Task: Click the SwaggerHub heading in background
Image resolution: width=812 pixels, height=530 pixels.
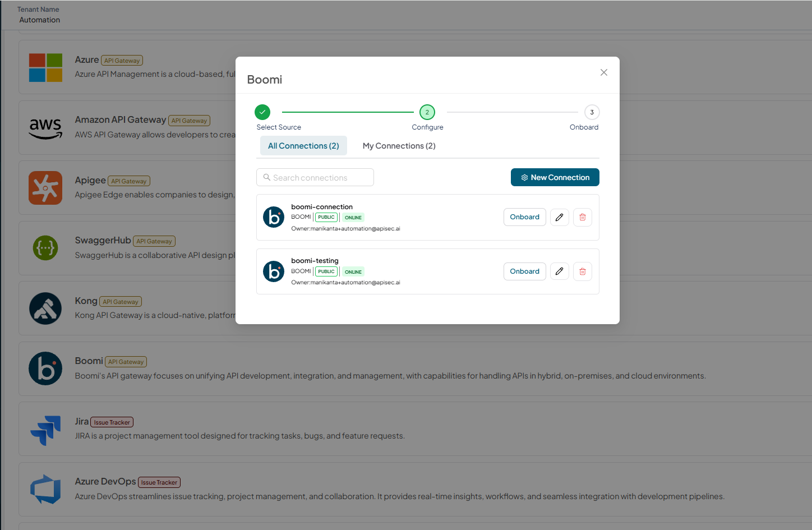Action: coord(103,240)
